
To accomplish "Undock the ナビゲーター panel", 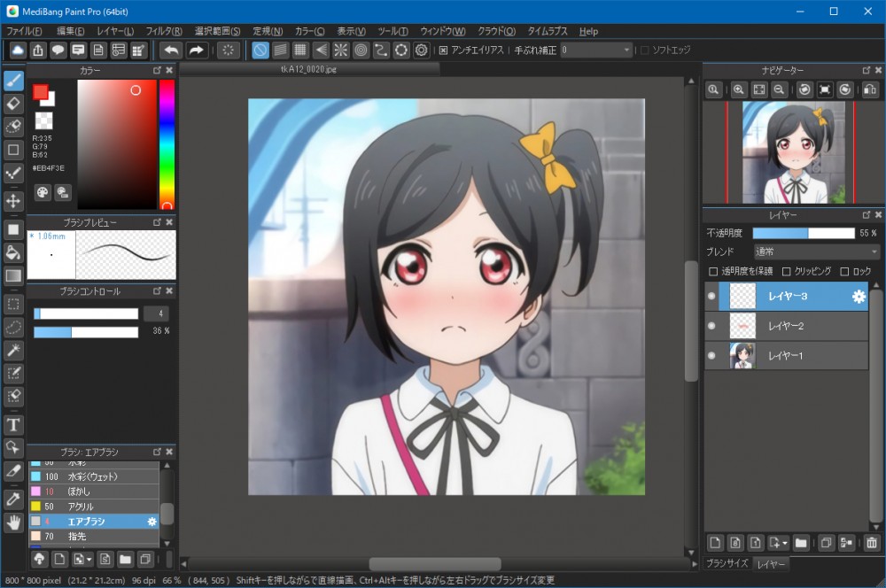I will [x=867, y=70].
